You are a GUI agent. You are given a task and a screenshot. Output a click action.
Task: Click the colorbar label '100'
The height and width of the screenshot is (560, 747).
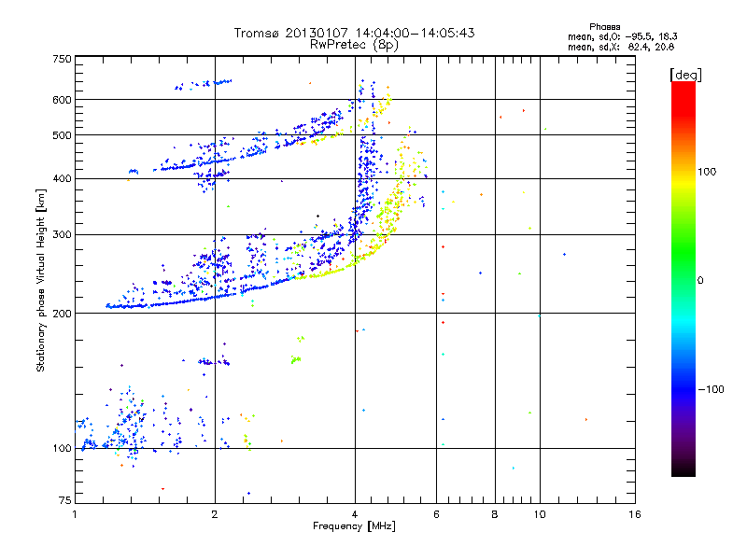pyautogui.click(x=707, y=172)
